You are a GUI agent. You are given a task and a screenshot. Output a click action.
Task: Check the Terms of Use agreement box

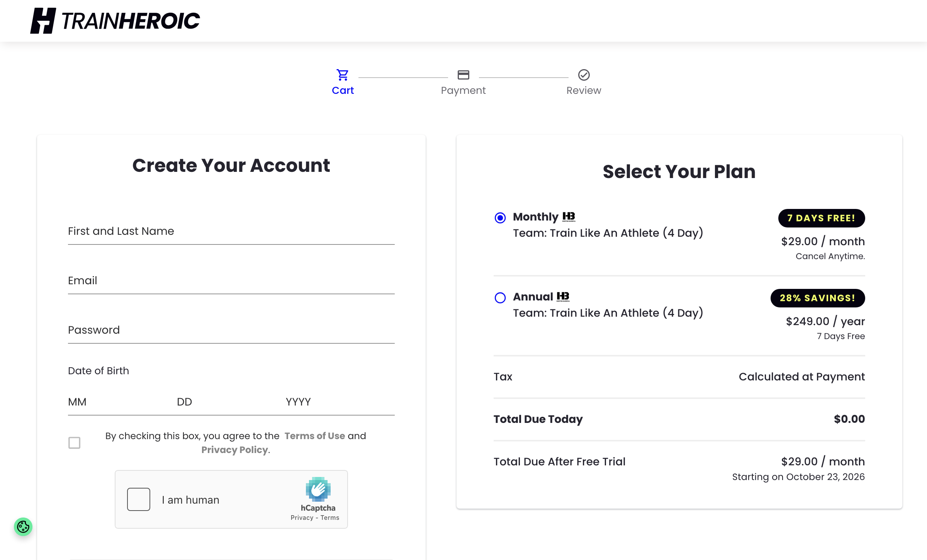pyautogui.click(x=74, y=443)
